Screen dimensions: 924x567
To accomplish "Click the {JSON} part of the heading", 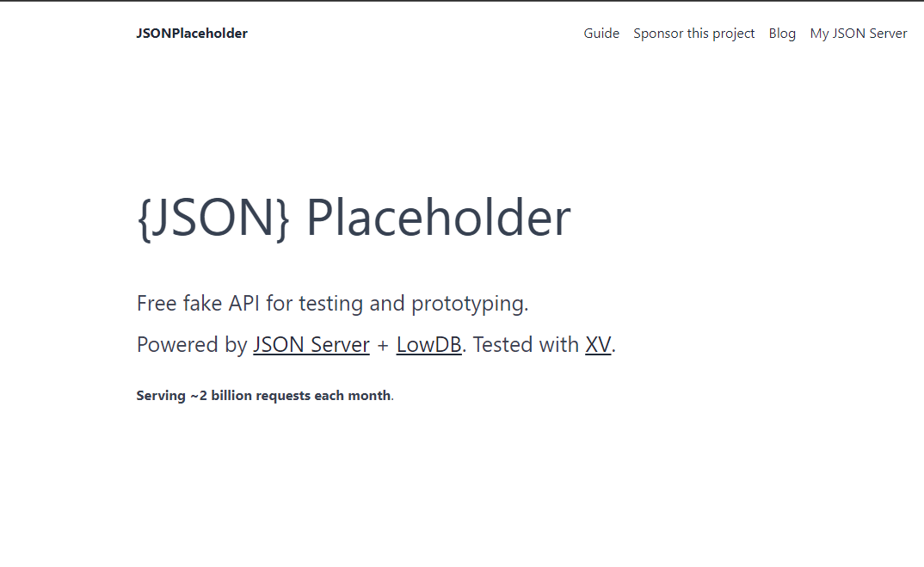I will pos(213,218).
